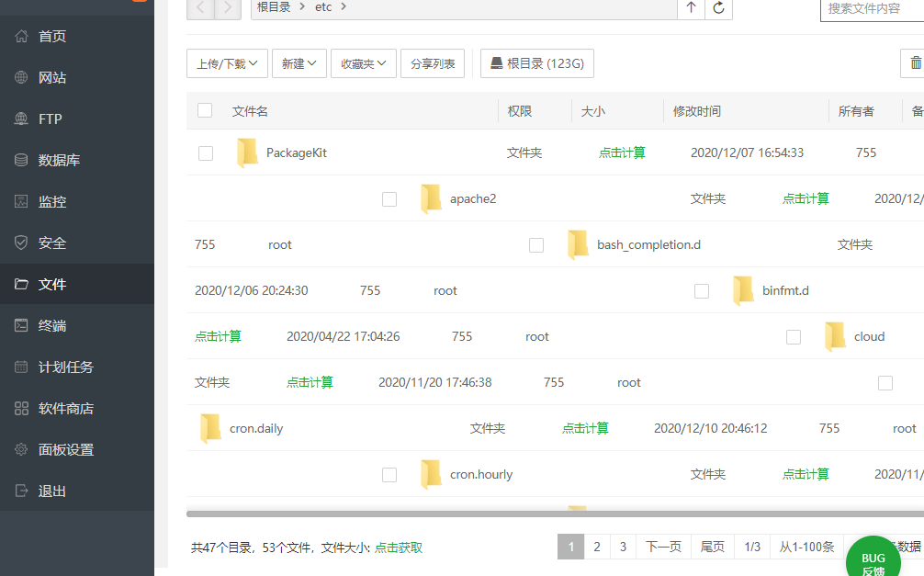Click etc in the breadcrumb path
Screen dimensions: 924x576
pyautogui.click(x=323, y=7)
